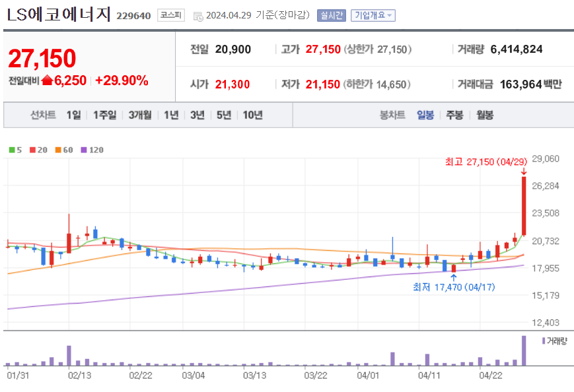574x392 pixels.
Task: Click the large current price 27,150
Action: pyautogui.click(x=42, y=59)
